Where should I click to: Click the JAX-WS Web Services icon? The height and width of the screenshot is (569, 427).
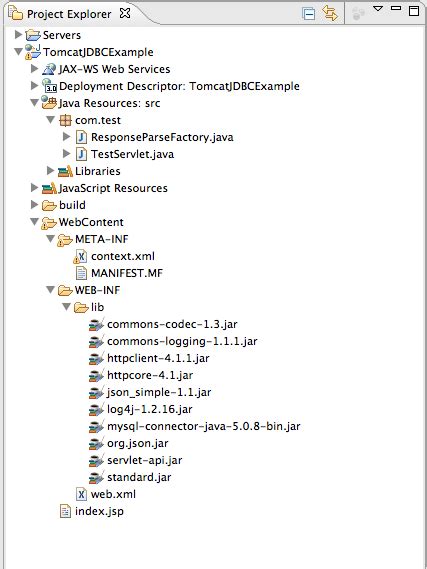coord(49,69)
